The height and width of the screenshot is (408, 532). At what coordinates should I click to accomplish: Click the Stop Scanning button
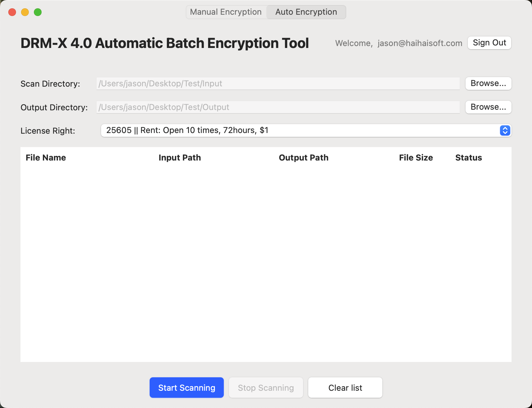click(266, 388)
